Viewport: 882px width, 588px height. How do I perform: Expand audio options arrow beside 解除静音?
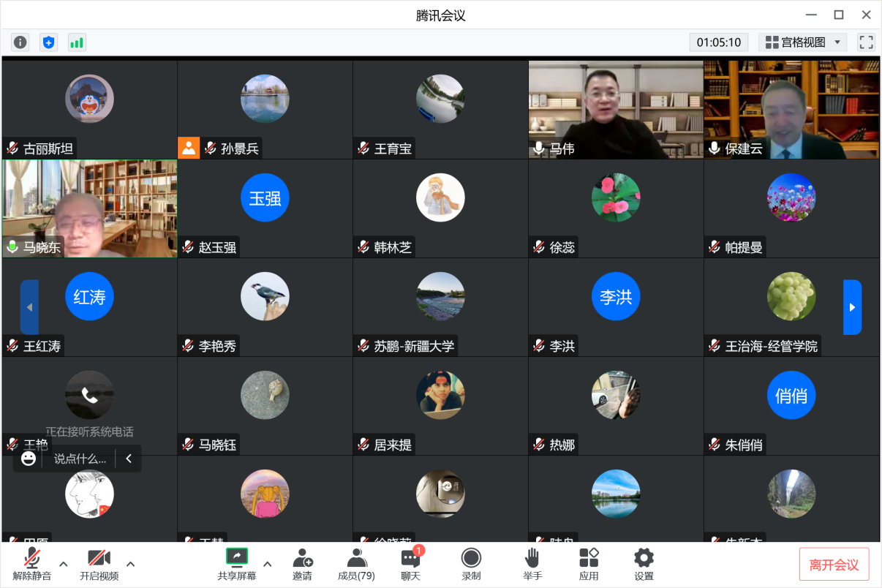(64, 564)
